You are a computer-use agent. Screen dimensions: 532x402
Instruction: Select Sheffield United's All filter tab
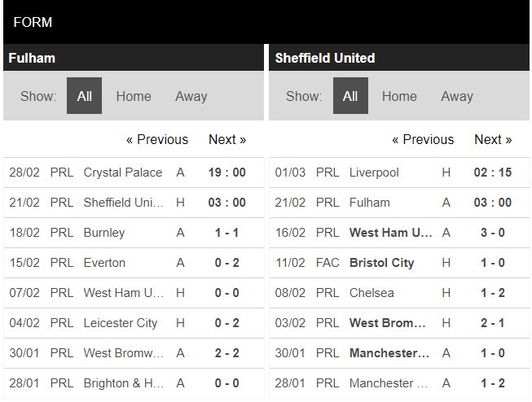[x=350, y=96]
